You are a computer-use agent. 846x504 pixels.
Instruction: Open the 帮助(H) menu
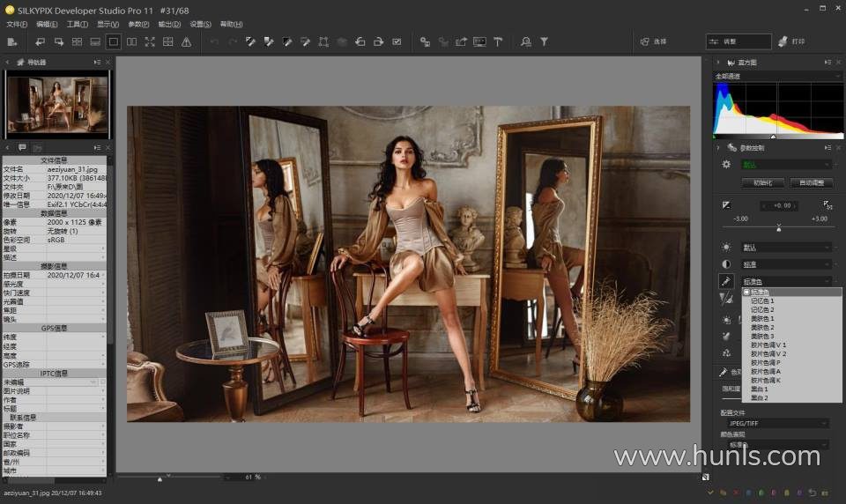[232, 25]
